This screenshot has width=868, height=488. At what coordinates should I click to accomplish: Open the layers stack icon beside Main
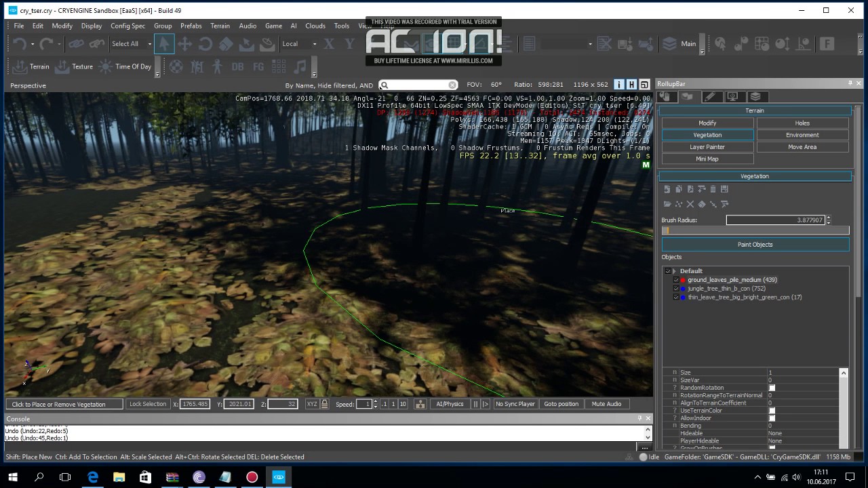coord(669,44)
